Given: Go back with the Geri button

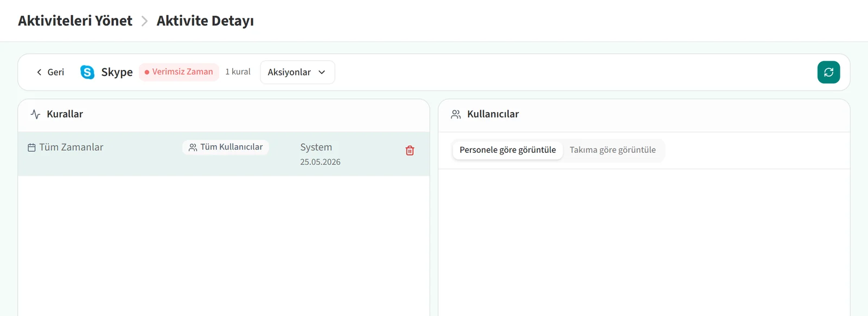Looking at the screenshot, I should 50,72.
